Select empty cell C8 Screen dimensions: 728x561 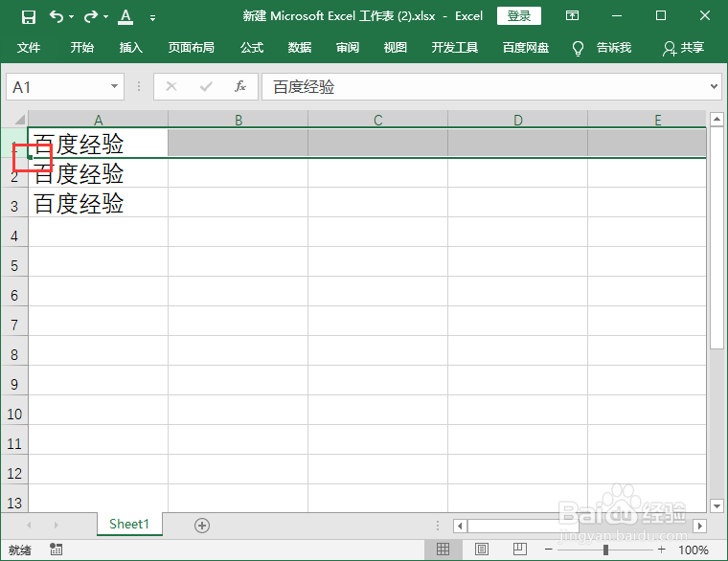(x=378, y=350)
